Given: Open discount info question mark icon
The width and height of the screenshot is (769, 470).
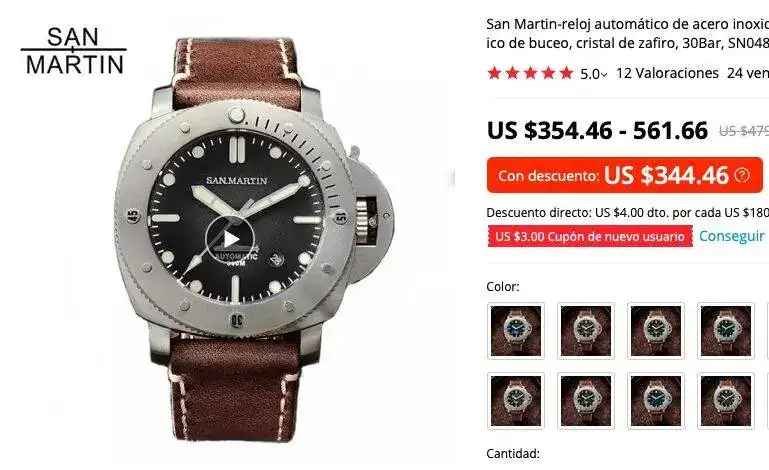Looking at the screenshot, I should (x=742, y=175).
